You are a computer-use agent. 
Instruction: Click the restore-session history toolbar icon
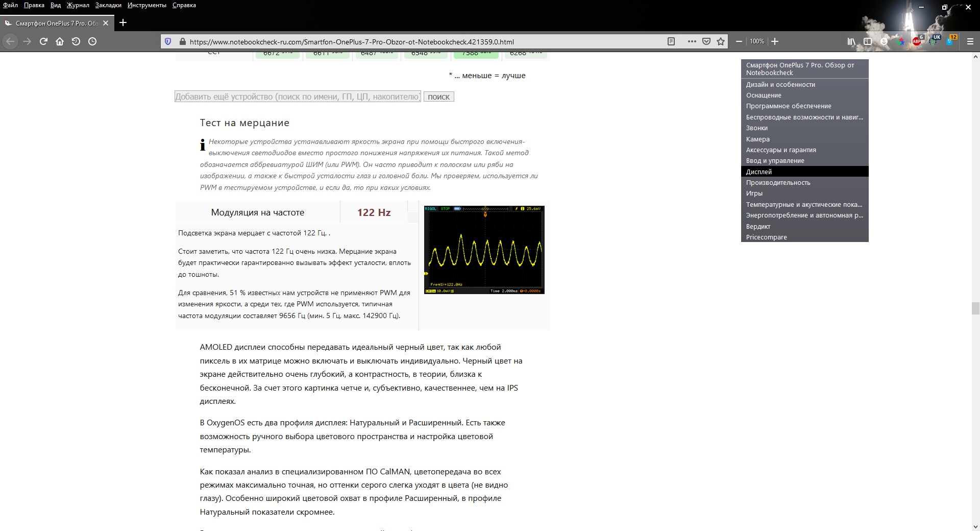coord(76,41)
